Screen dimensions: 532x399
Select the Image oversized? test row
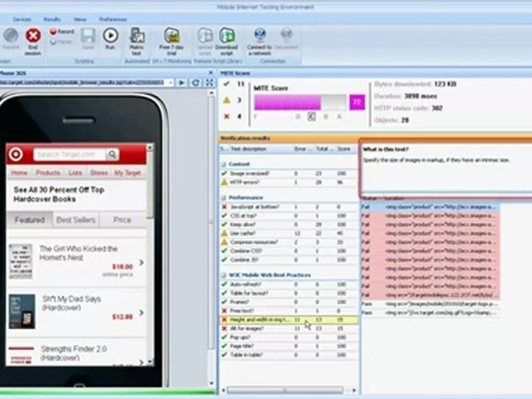288,173
